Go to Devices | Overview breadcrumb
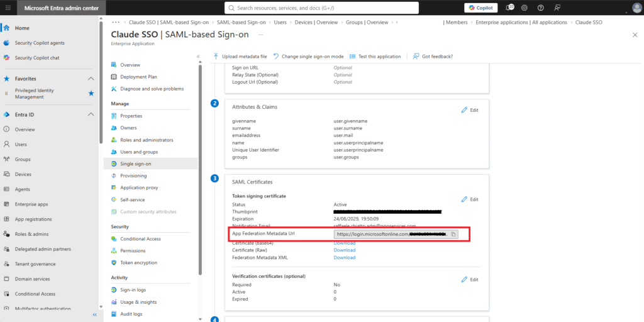The height and width of the screenshot is (322, 644). point(316,22)
